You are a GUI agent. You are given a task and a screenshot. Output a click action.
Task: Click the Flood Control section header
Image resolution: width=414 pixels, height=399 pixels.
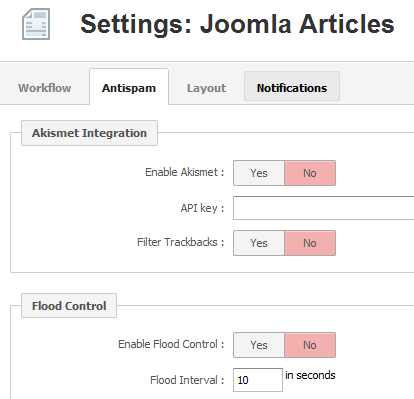click(69, 306)
